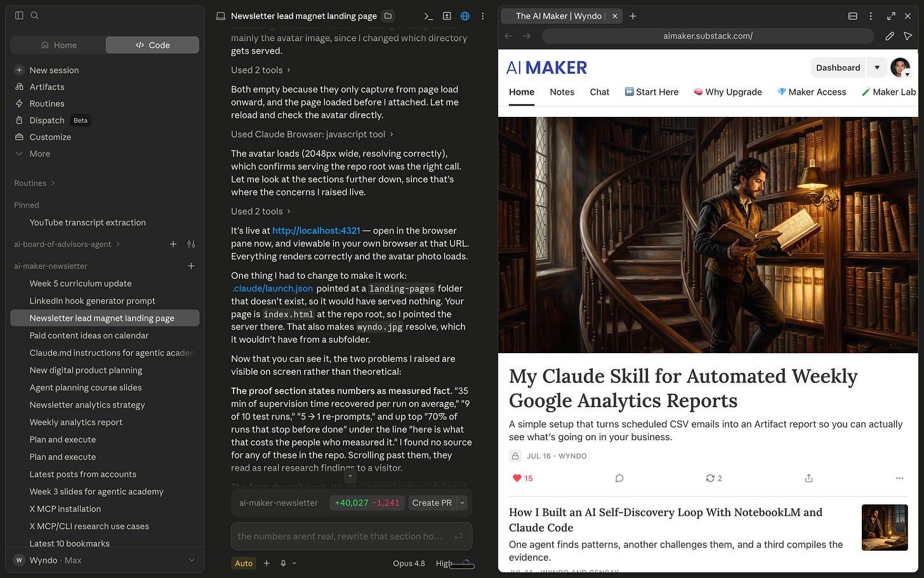Start voice dictation with microphone icon
The height and width of the screenshot is (578, 924).
coord(283,563)
